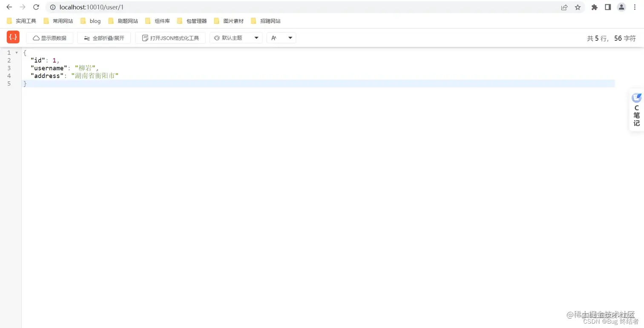
Task: Open the 招聘网站 bookmark folder
Action: 266,21
